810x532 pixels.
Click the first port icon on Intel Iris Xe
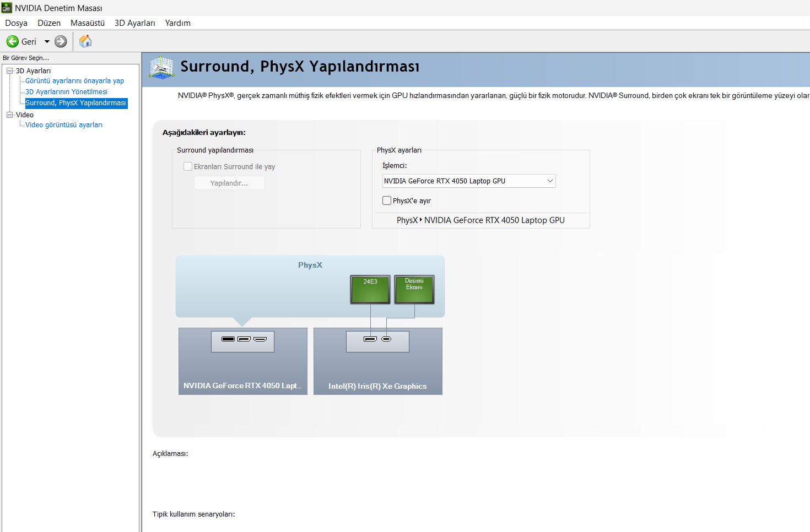(370, 339)
